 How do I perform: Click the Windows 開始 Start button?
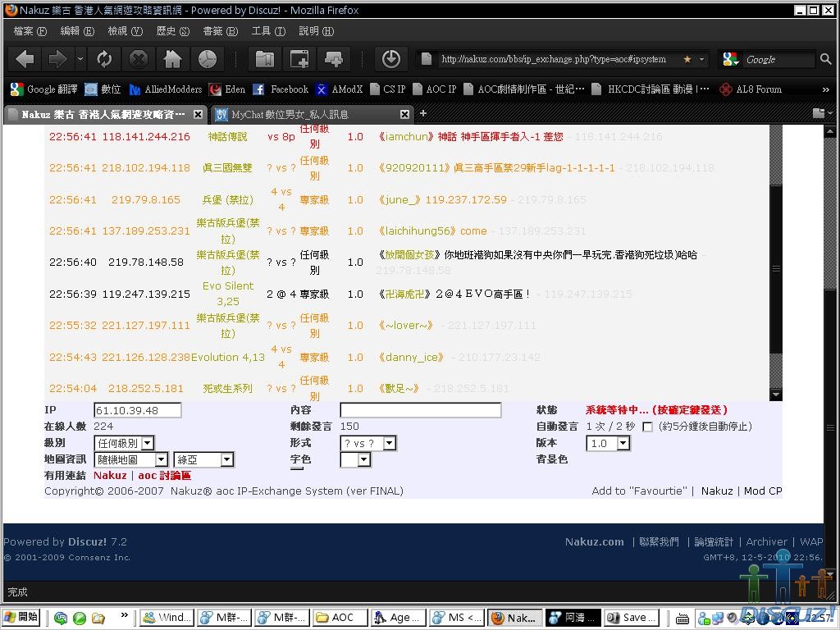click(x=22, y=617)
